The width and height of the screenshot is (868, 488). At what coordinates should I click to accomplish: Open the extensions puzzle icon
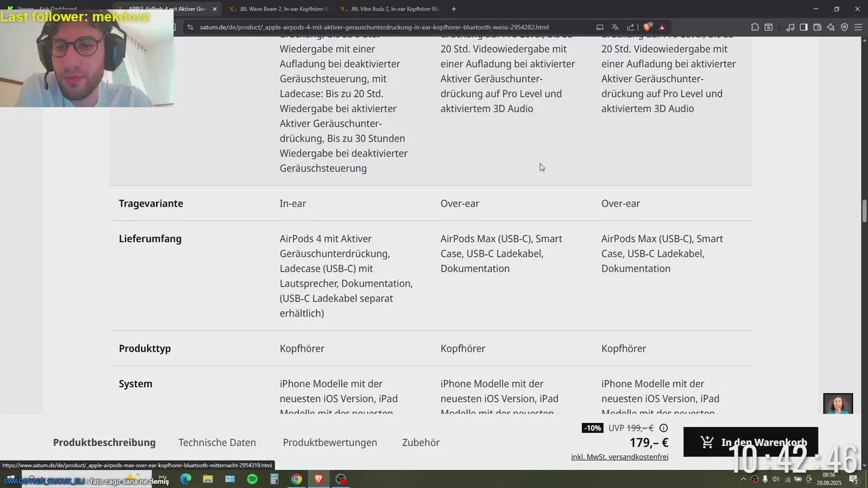click(x=755, y=27)
